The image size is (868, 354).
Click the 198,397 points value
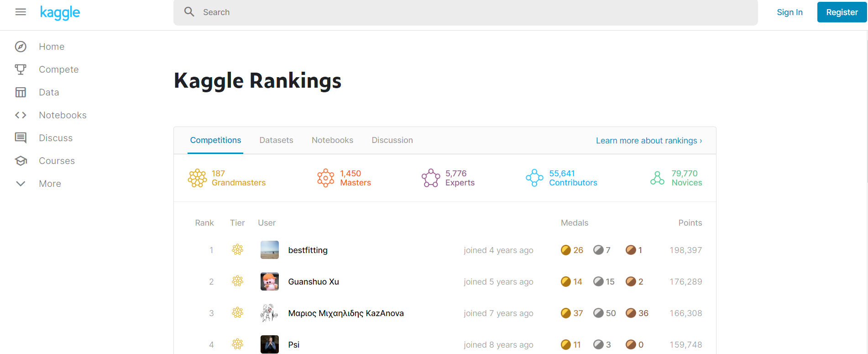(685, 250)
